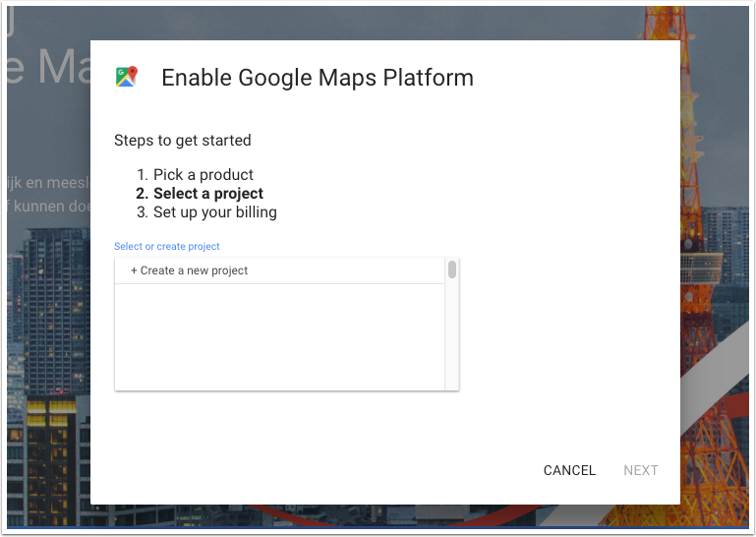Click the CANCEL button

[x=569, y=470]
